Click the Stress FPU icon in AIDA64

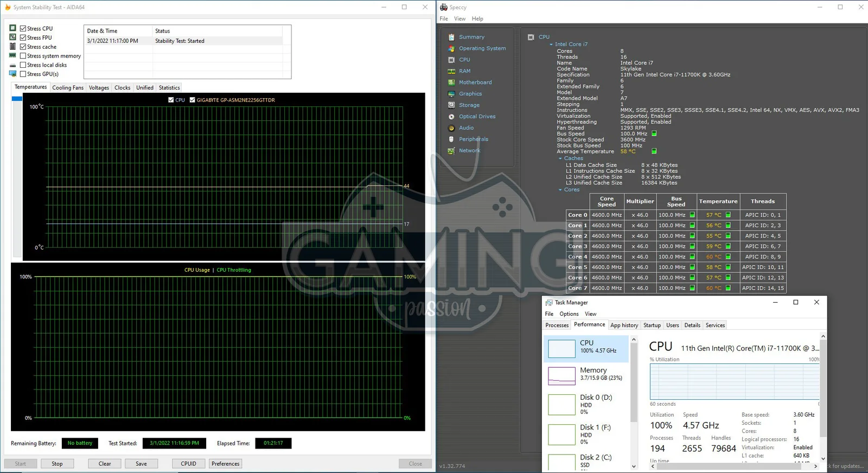(x=13, y=37)
